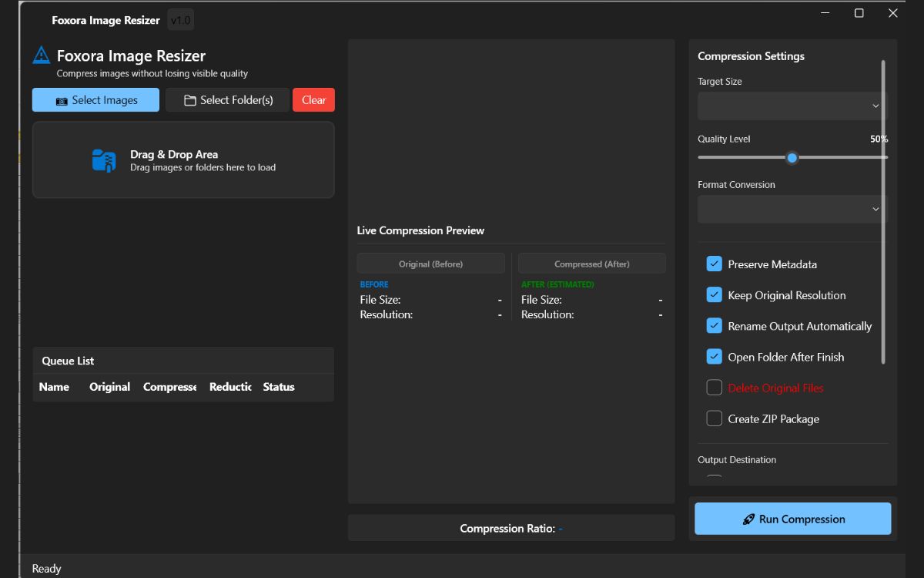The image size is (924, 578).
Task: Disable Rename Output Automatically
Action: [714, 325]
